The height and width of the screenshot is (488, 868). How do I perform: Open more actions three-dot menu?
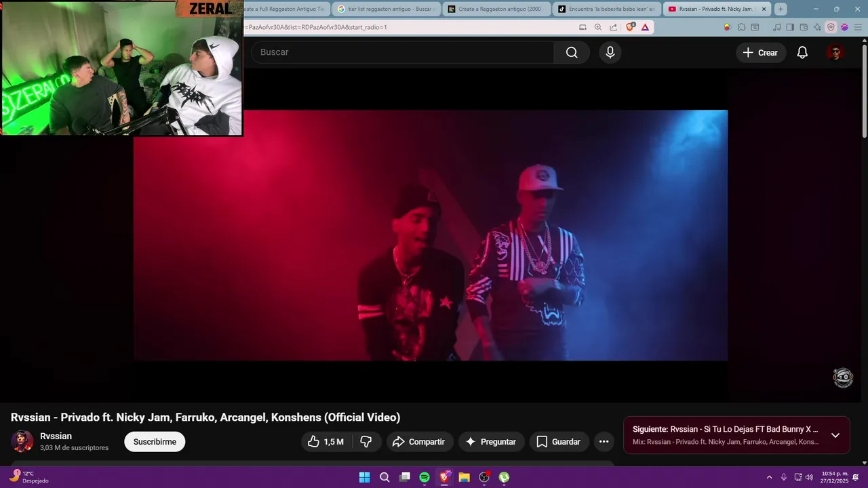(604, 441)
